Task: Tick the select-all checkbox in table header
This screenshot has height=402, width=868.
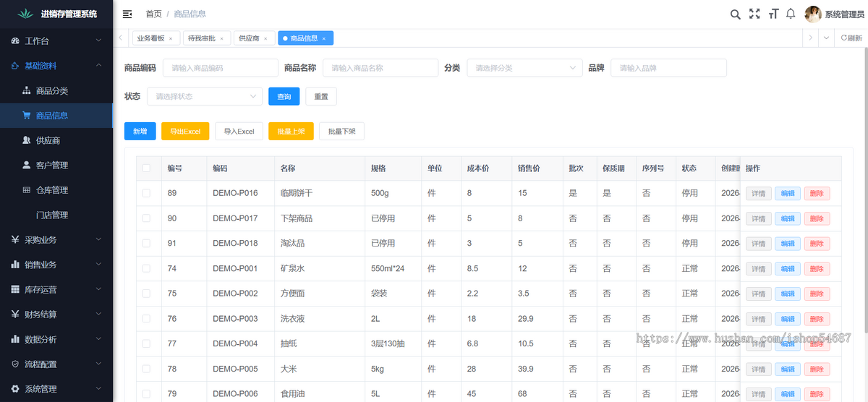Action: tap(146, 168)
